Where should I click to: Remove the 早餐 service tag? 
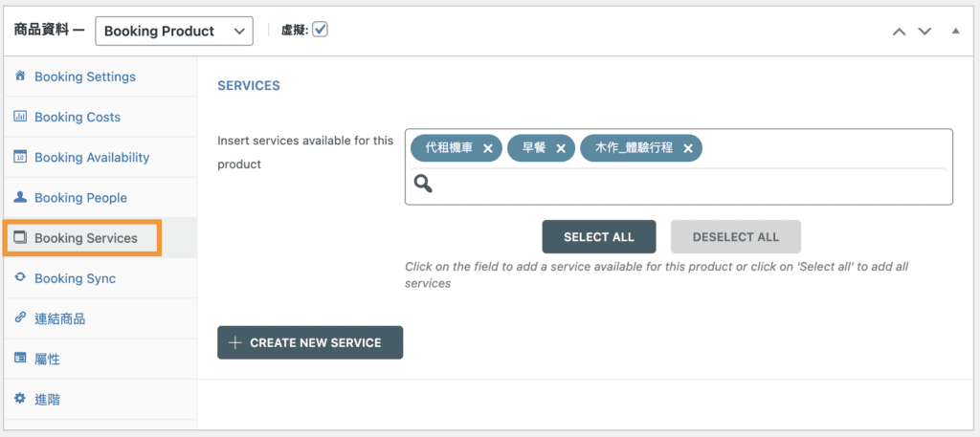[561, 148]
